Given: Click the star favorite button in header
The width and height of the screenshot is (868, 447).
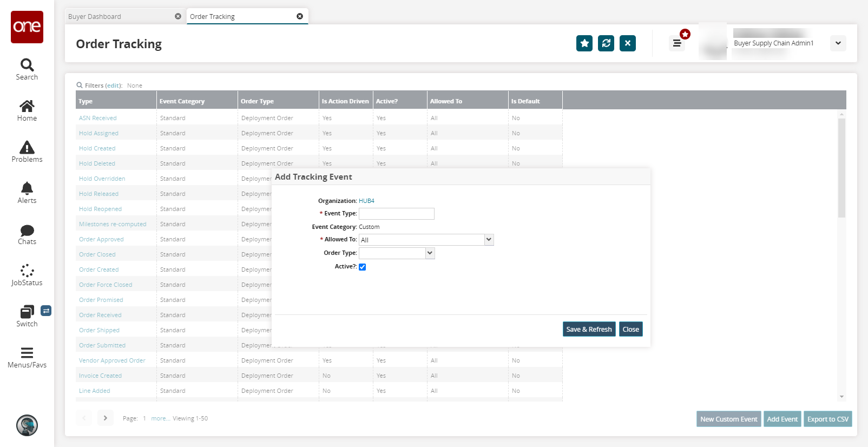Looking at the screenshot, I should click(x=584, y=43).
